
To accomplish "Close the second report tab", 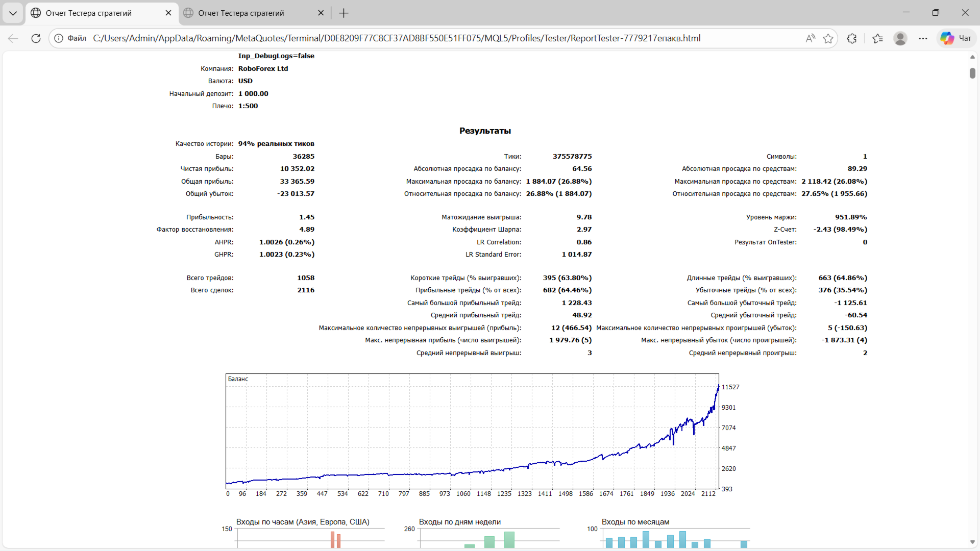I will pos(321,13).
